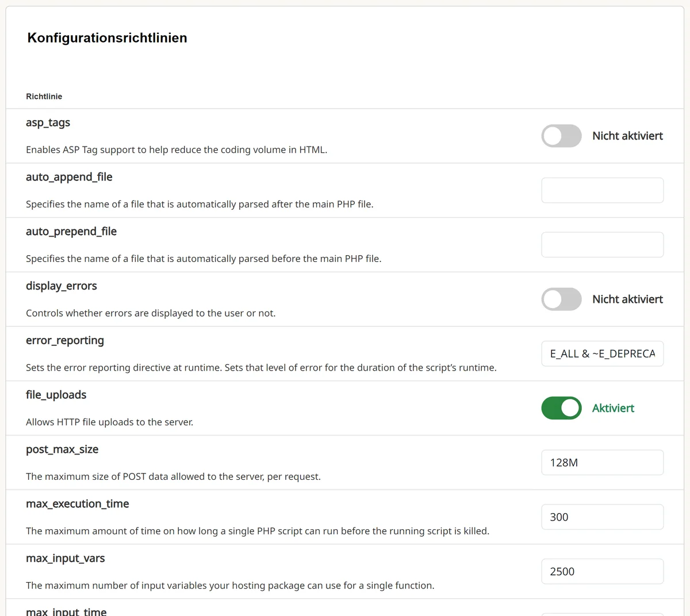The width and height of the screenshot is (690, 616).
Task: Click the auto_append_file input field
Action: 602,190
